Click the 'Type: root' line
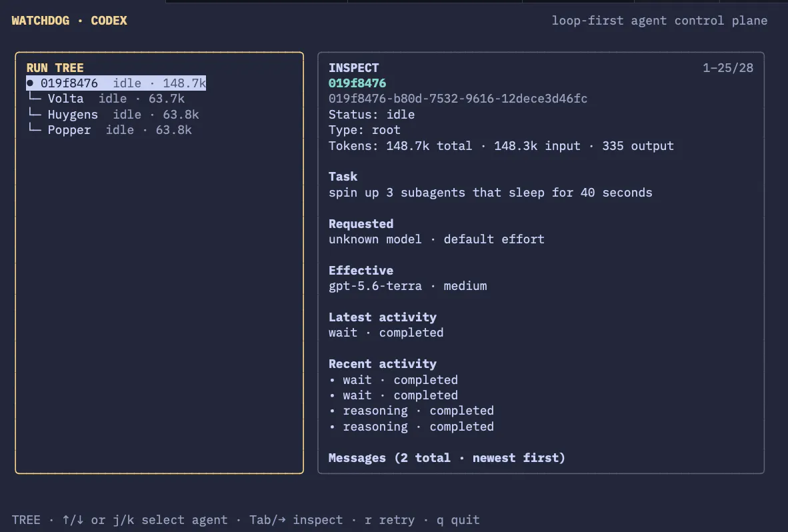The width and height of the screenshot is (788, 532). [x=365, y=130]
